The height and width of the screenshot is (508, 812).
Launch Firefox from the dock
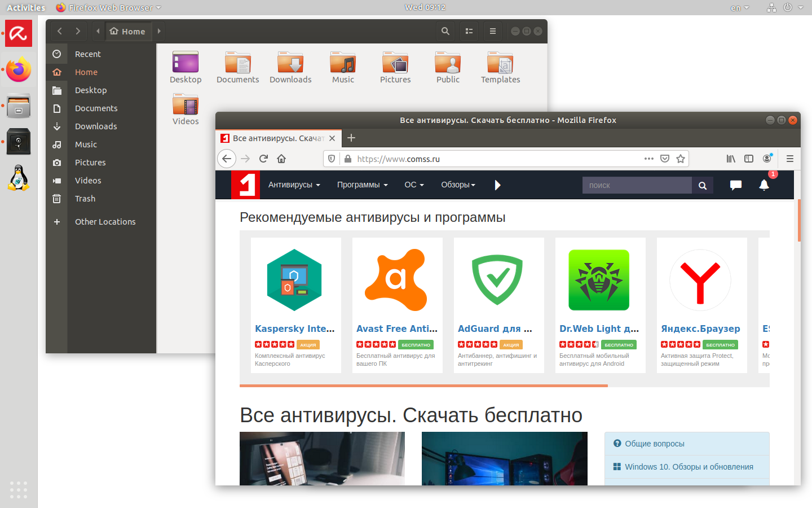pos(19,69)
